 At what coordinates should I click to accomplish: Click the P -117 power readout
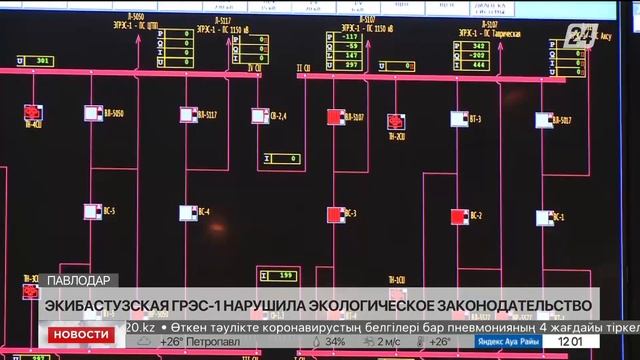344,37
